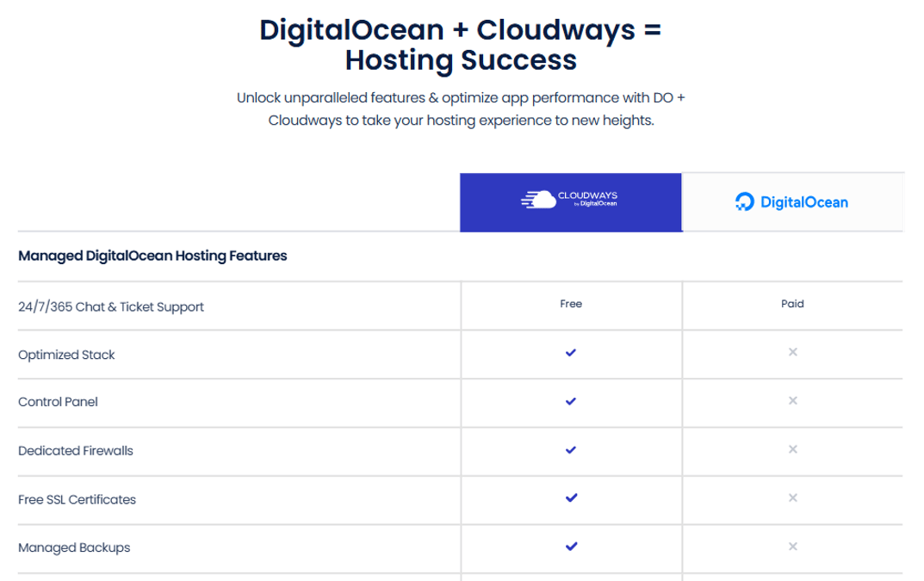The width and height of the screenshot is (924, 581).
Task: Click the X mark beside Managed Backups
Action: (x=793, y=547)
